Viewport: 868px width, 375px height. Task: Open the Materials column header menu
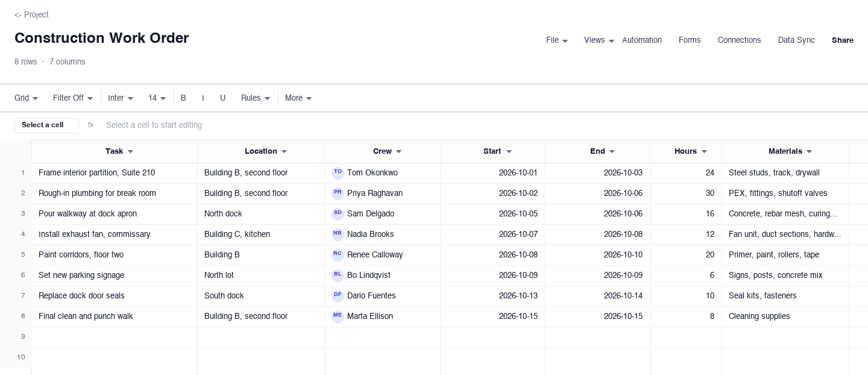click(x=810, y=152)
